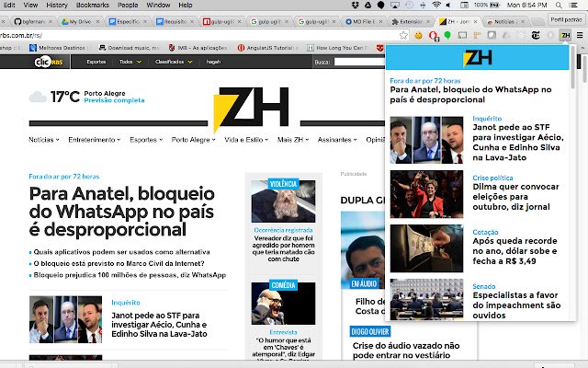Open the Chrome hamburger menu
Screen dimensions: 588x368
click(580, 35)
